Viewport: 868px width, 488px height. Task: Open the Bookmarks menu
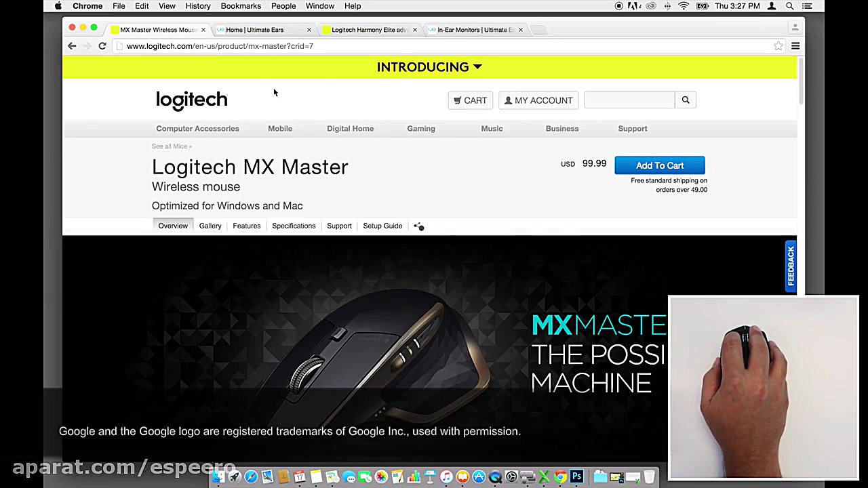tap(241, 6)
